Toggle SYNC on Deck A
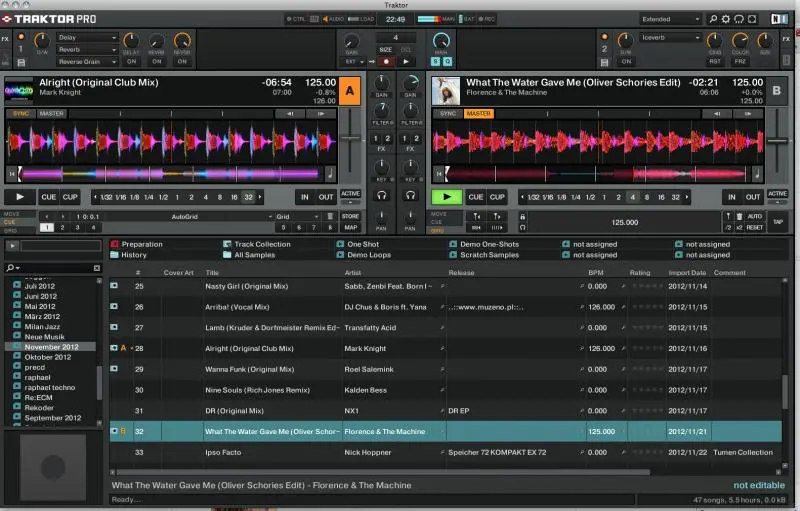Image resolution: width=800 pixels, height=511 pixels. point(21,113)
